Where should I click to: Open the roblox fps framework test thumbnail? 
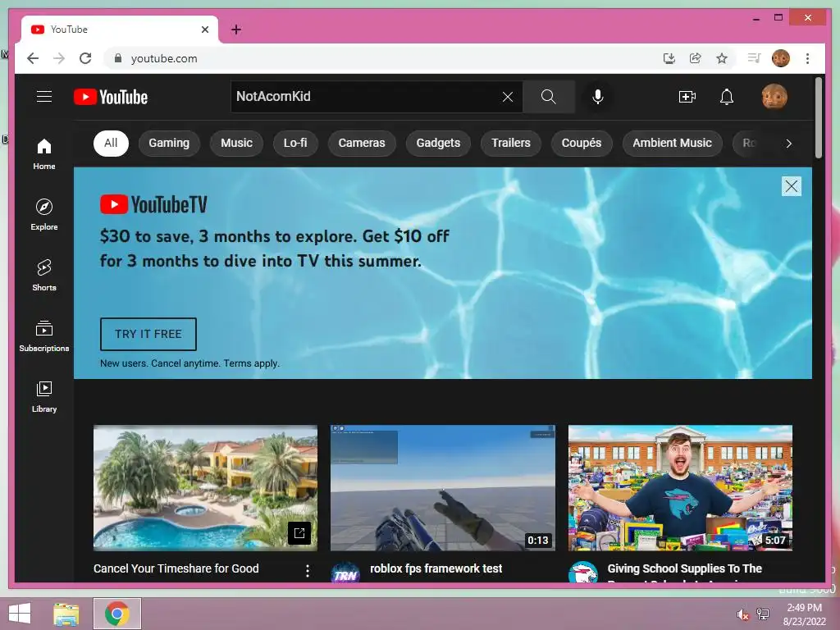pos(442,488)
